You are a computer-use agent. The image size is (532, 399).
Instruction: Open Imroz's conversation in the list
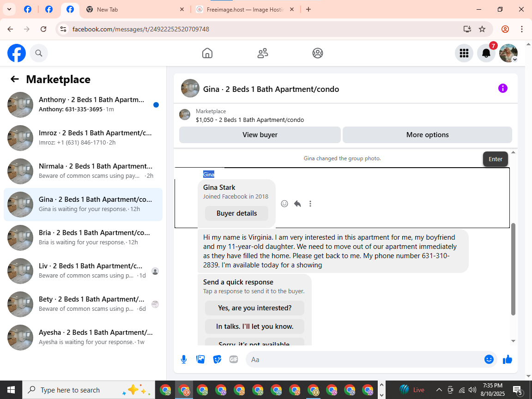[83, 138]
